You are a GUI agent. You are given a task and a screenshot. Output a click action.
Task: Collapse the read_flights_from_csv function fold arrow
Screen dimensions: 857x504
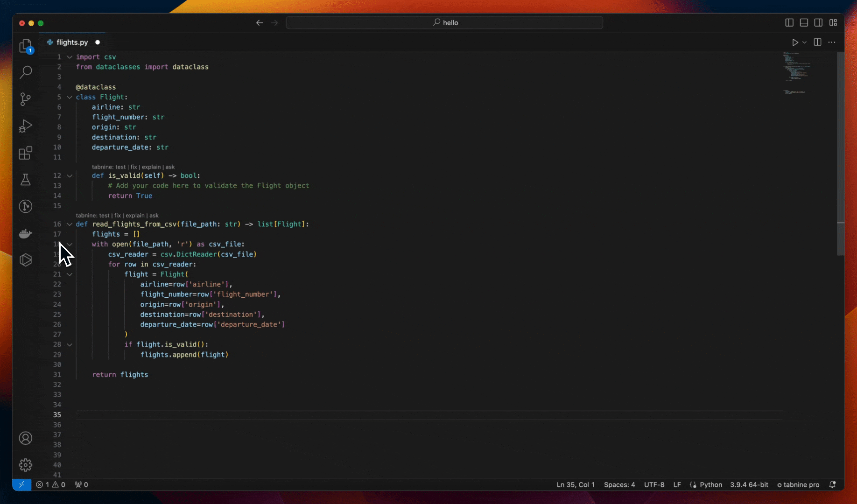tap(70, 224)
